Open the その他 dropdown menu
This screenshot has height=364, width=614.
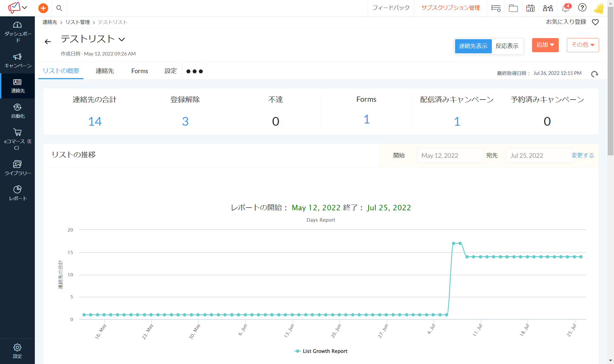[x=583, y=45]
